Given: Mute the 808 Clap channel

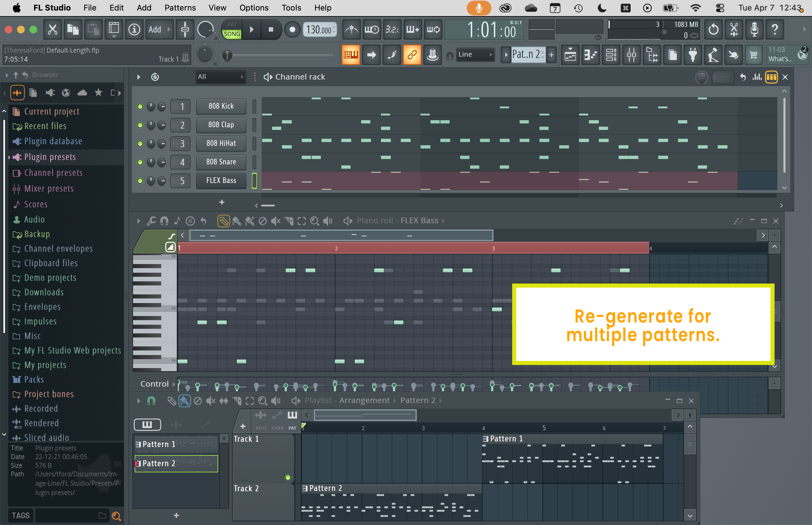Looking at the screenshot, I should [x=140, y=125].
